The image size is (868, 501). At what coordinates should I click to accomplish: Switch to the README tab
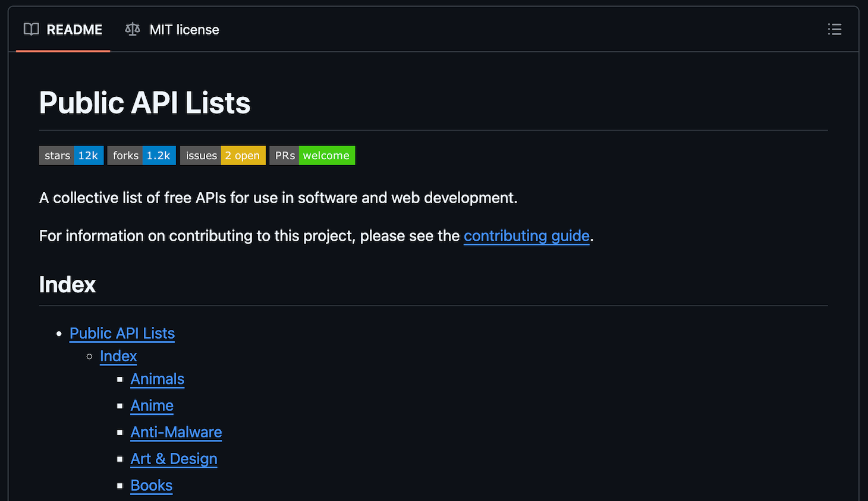tap(74, 29)
